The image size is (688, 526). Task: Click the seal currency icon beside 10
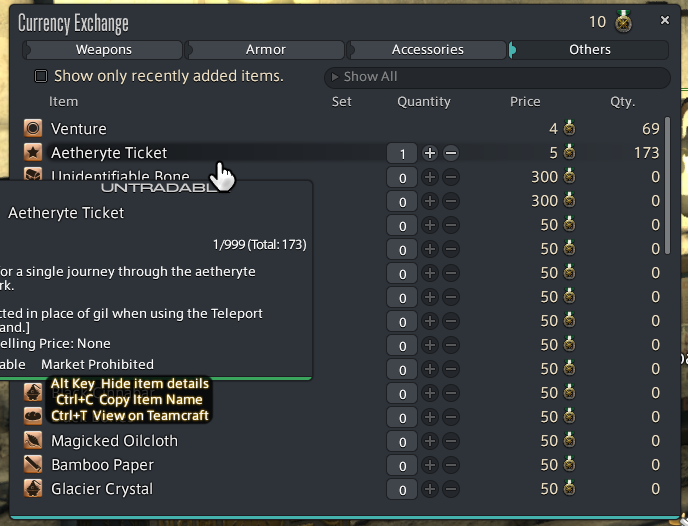coord(623,21)
